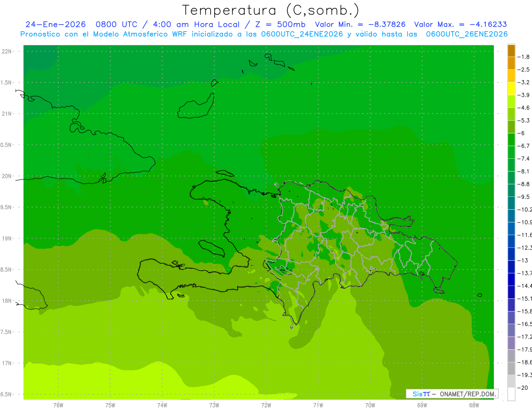Click the 69W longitude label
Viewport: 532px width, 411px height.
pos(422,405)
